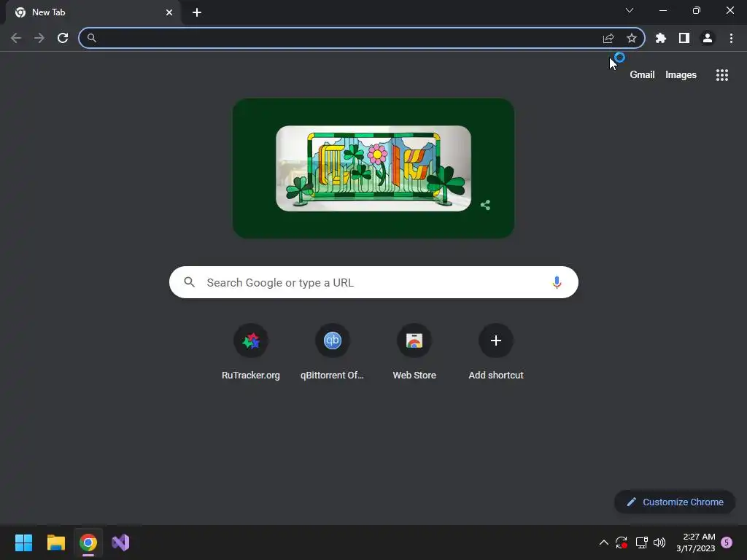Toggle the side panel icon
Viewport: 747px width, 560px height.
pyautogui.click(x=684, y=38)
